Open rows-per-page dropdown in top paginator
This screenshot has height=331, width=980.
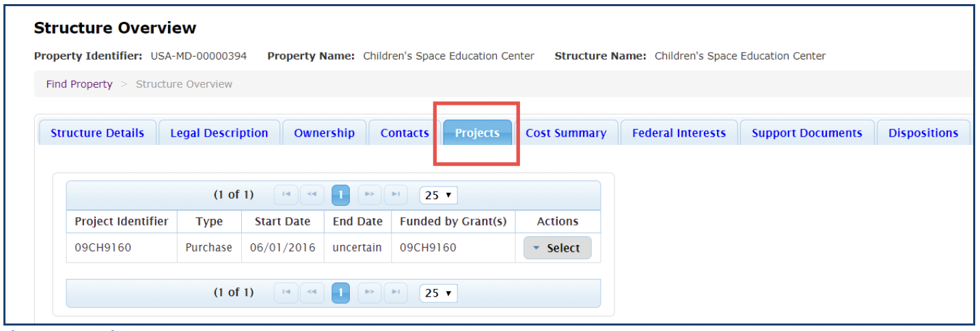pyautogui.click(x=438, y=195)
